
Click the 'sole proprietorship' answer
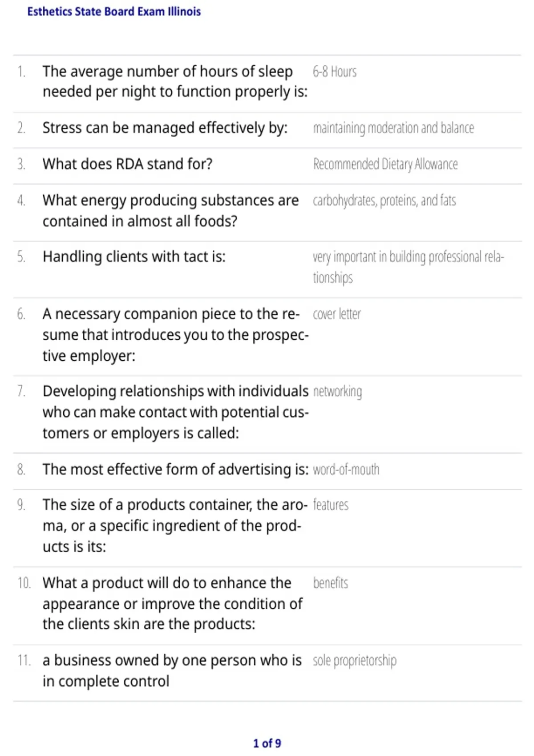(x=355, y=661)
